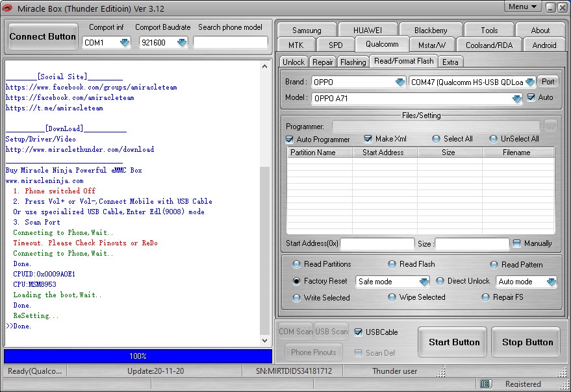Click the Miracle Box app logo icon

pyautogui.click(x=7, y=8)
